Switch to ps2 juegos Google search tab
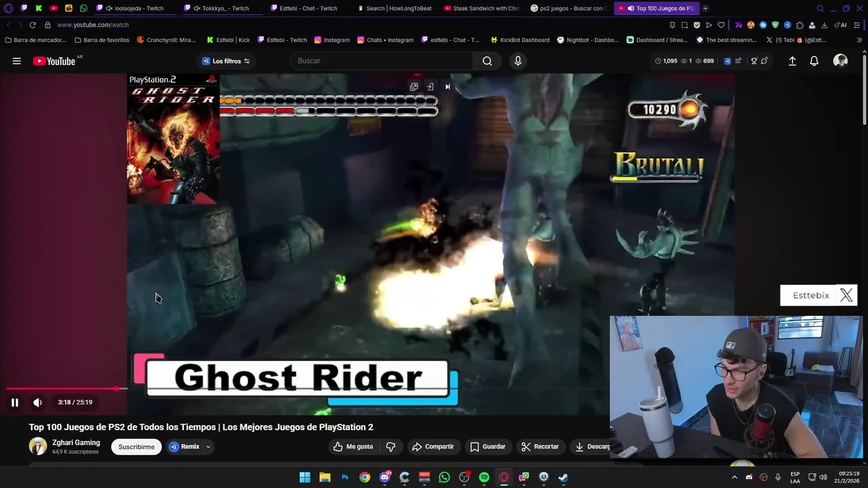Viewport: 868px width, 488px height. coord(568,8)
